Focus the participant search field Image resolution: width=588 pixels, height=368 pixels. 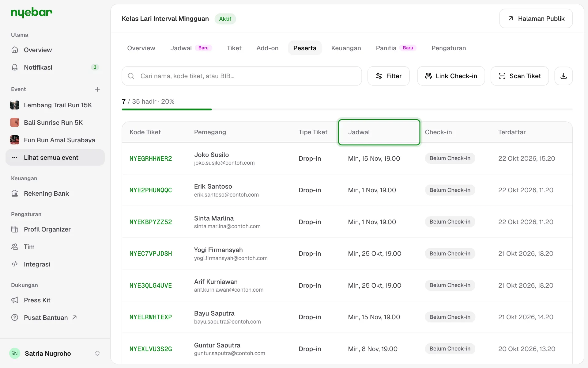tap(242, 76)
